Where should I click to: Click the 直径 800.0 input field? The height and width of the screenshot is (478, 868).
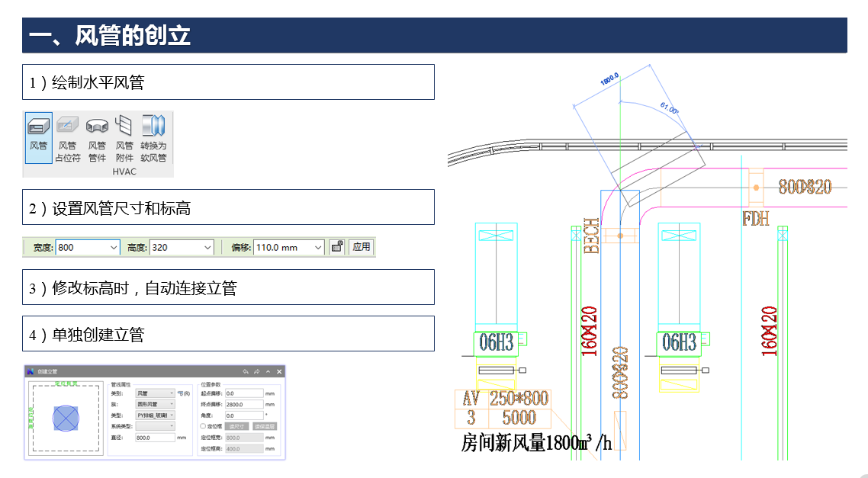tap(155, 438)
